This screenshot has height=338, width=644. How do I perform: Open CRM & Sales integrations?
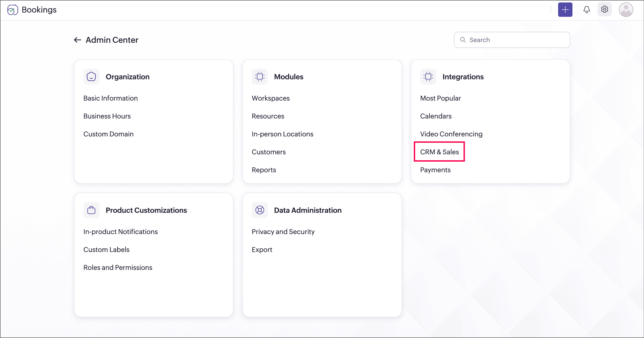(x=439, y=152)
